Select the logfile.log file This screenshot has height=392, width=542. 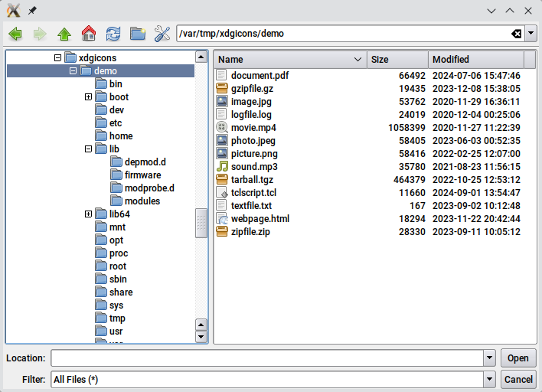pyautogui.click(x=251, y=114)
